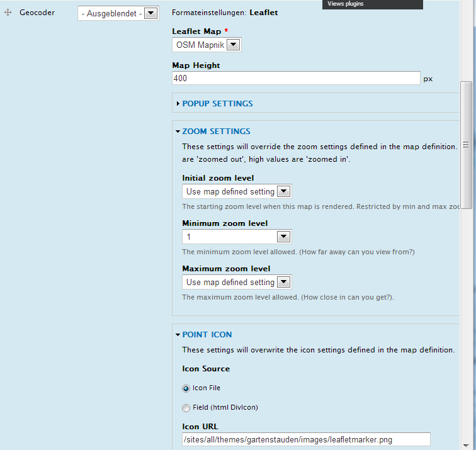The width and height of the screenshot is (476, 450).
Task: Select the Field (html DivIcon) radio button
Action: [186, 408]
